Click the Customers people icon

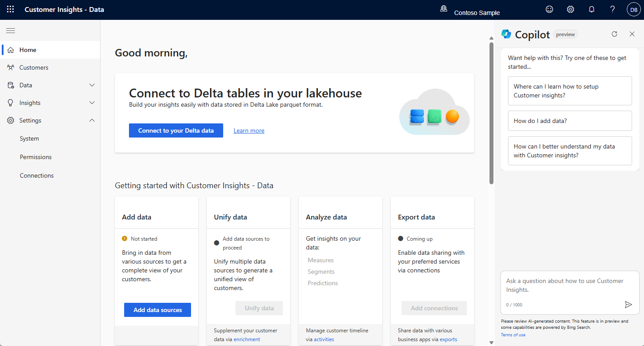coord(11,67)
